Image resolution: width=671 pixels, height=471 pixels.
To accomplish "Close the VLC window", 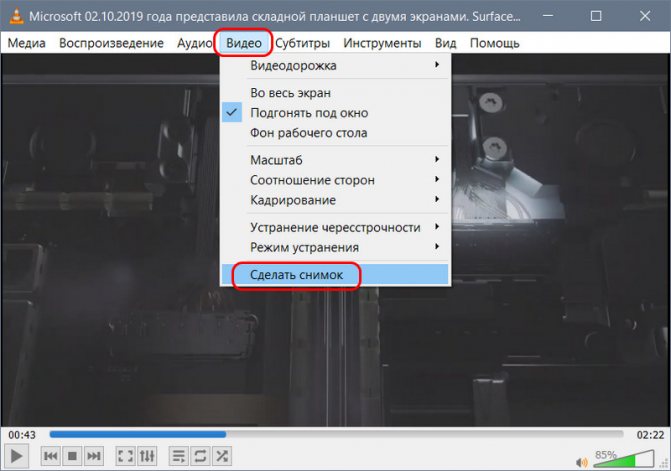I will tap(645, 16).
